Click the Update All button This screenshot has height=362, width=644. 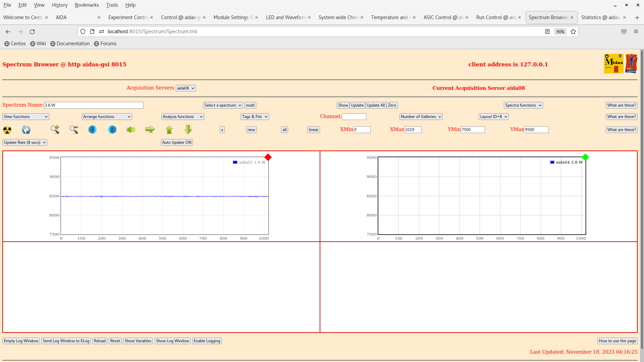pyautogui.click(x=376, y=105)
